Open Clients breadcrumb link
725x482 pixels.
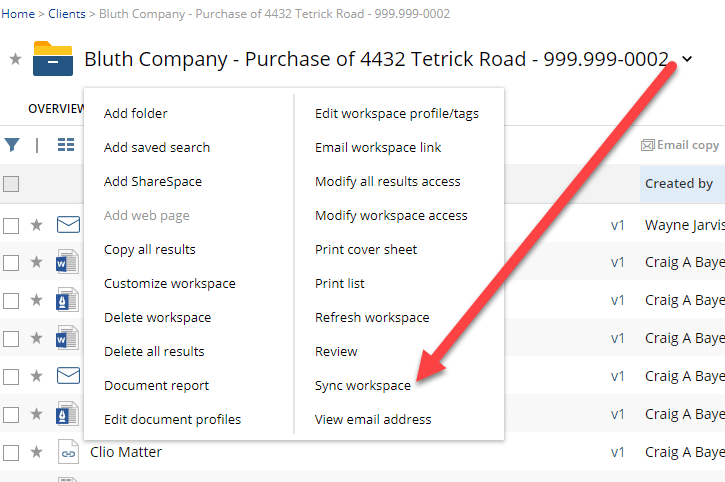(x=67, y=14)
